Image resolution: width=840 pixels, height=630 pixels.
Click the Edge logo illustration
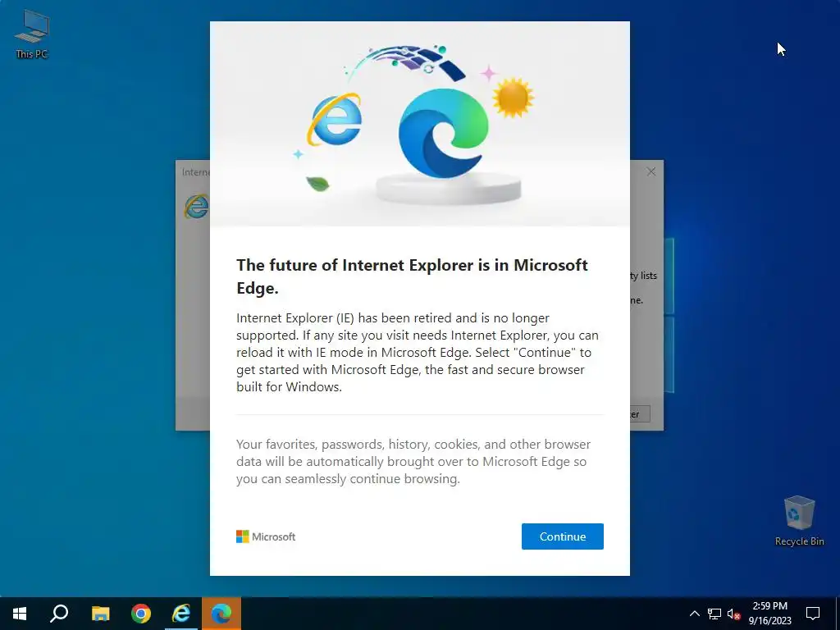(x=444, y=134)
